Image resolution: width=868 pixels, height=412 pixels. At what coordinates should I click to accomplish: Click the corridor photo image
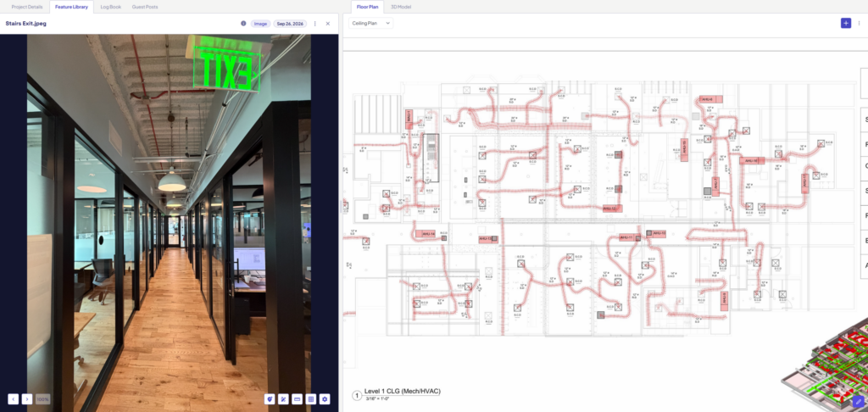point(169,223)
